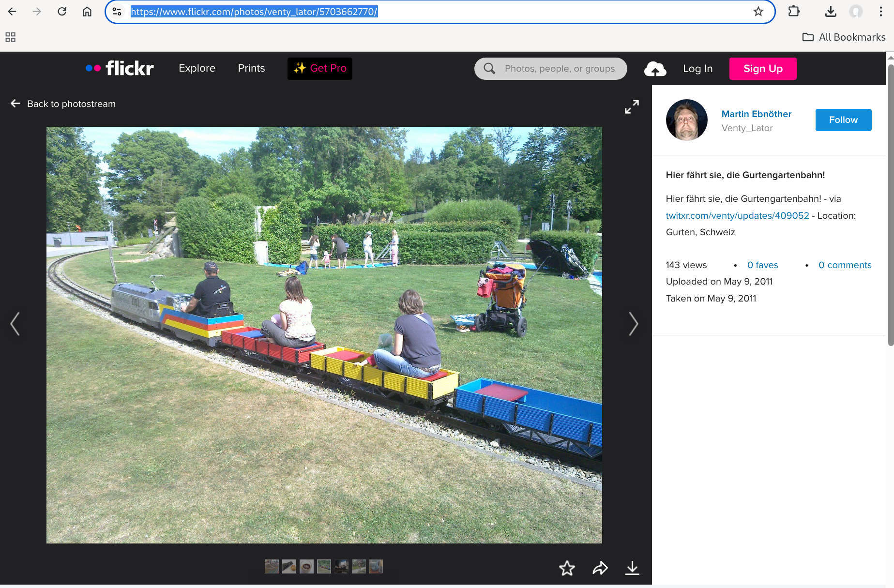Select the first photostream thumbnail

tap(272, 566)
